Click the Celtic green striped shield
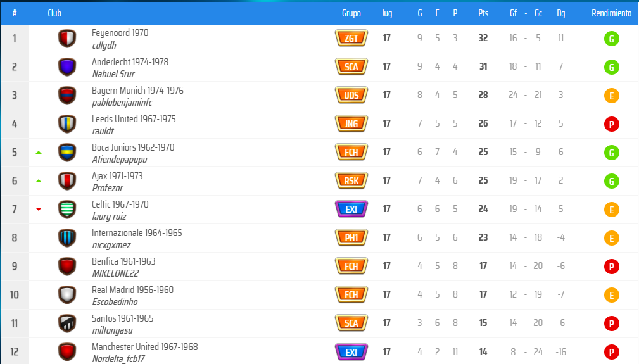The width and height of the screenshot is (639, 364). pyautogui.click(x=66, y=210)
